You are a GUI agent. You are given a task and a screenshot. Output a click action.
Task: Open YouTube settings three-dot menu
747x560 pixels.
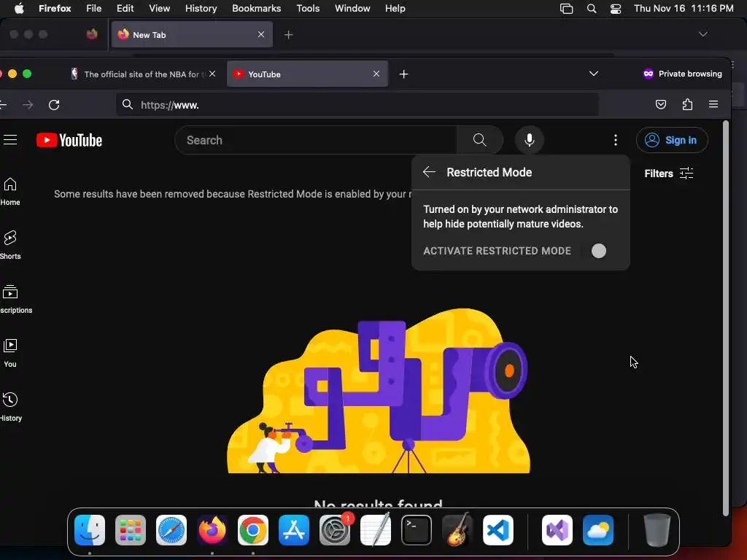(x=616, y=140)
